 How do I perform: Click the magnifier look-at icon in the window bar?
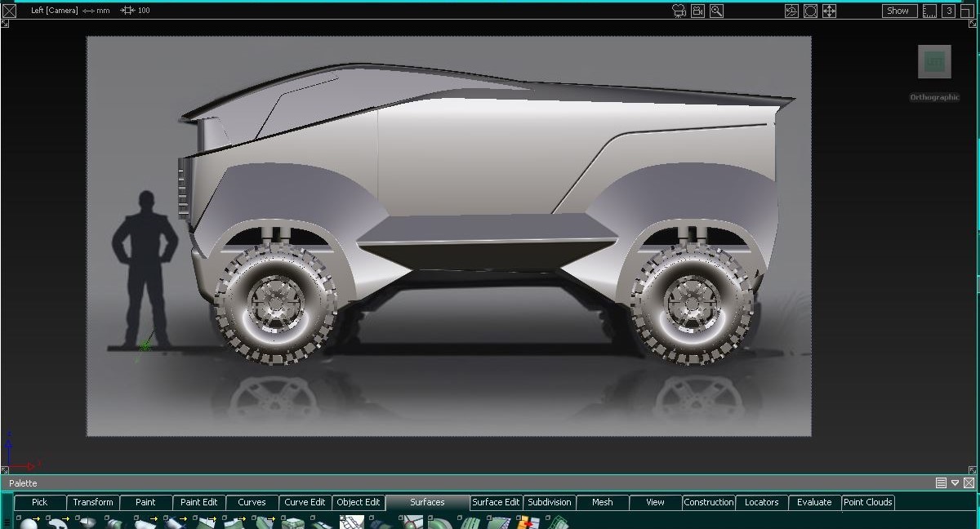pyautogui.click(x=715, y=11)
